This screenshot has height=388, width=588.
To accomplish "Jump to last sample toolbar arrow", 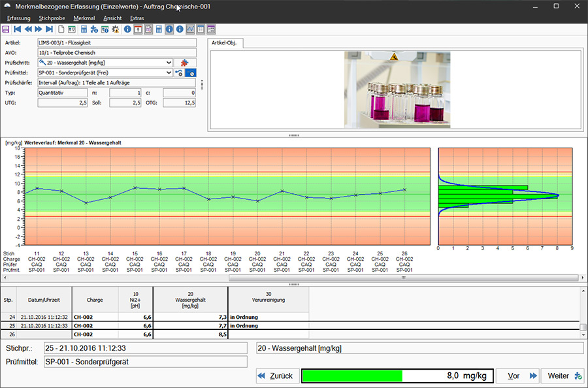I will (49, 29).
